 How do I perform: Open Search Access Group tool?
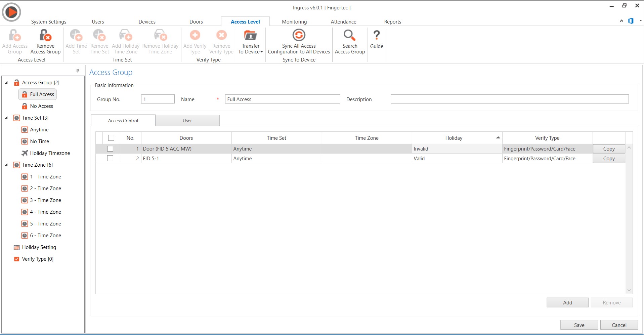tap(349, 35)
